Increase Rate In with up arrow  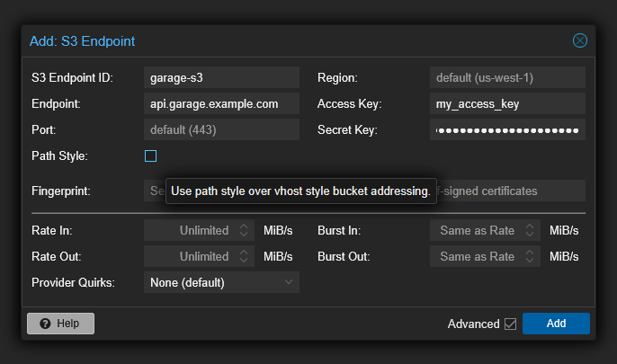[x=244, y=226]
